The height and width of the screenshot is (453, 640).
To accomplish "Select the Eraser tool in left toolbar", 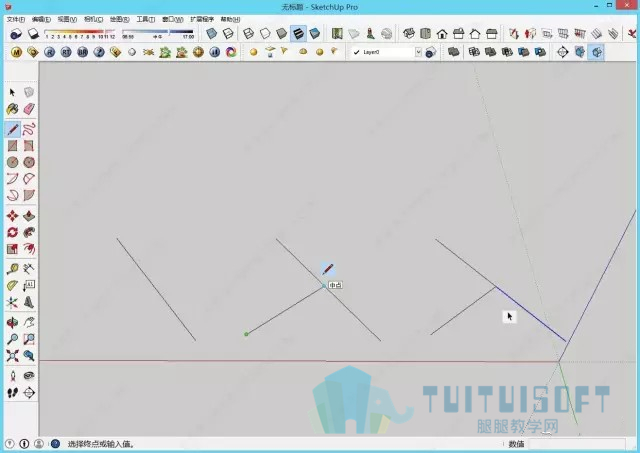I will tap(29, 109).
